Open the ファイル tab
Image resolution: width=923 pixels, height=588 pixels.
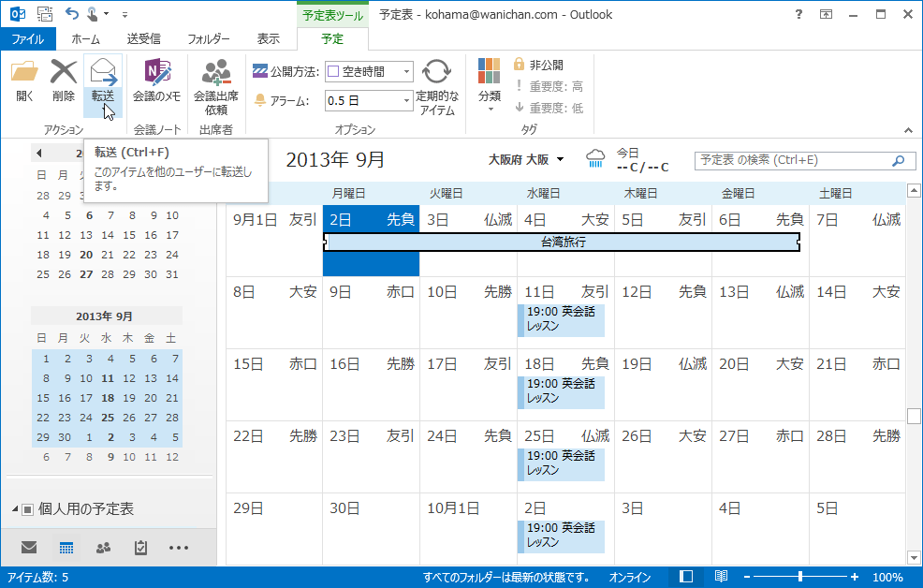pyautogui.click(x=28, y=38)
